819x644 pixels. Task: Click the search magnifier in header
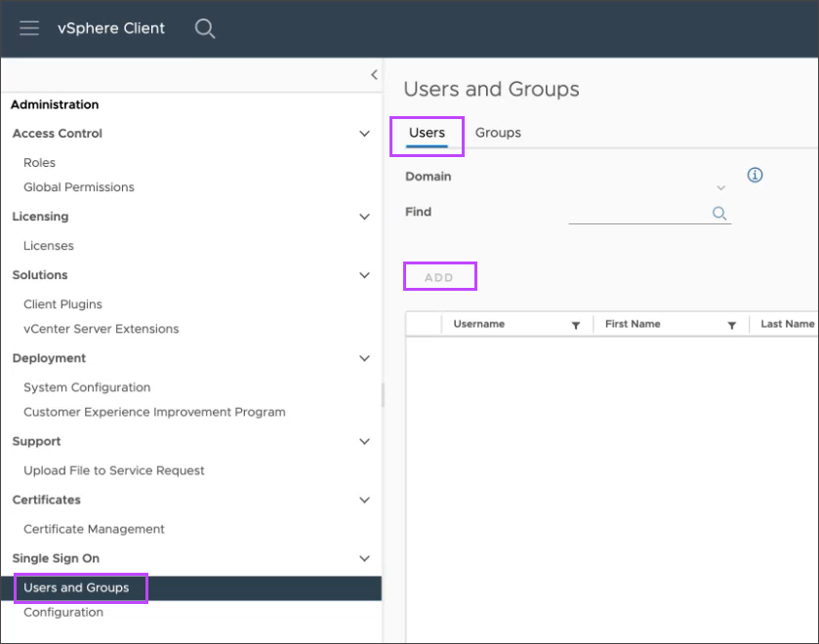pyautogui.click(x=204, y=28)
